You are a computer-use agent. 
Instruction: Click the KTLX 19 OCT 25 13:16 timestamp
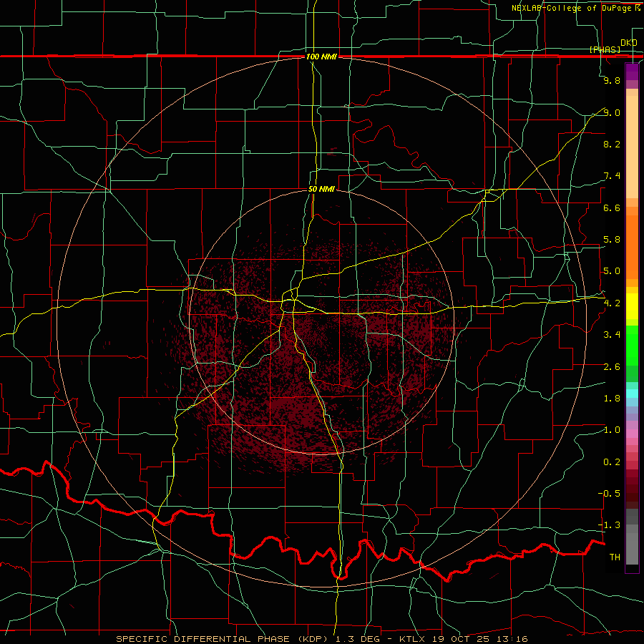[464, 639]
